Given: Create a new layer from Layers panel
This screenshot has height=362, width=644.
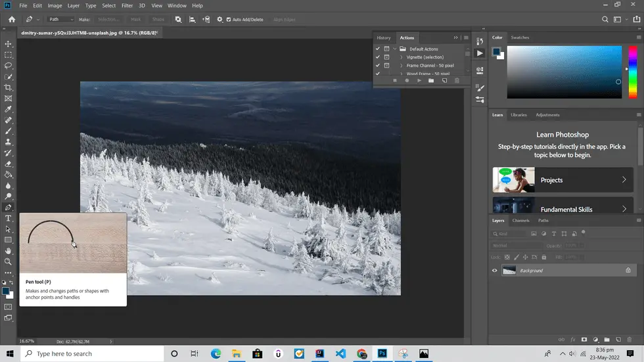Looking at the screenshot, I should [x=618, y=340].
